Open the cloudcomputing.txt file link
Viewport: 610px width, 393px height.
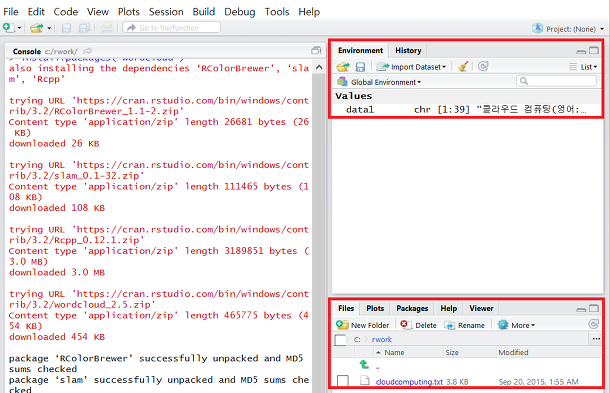tap(409, 382)
